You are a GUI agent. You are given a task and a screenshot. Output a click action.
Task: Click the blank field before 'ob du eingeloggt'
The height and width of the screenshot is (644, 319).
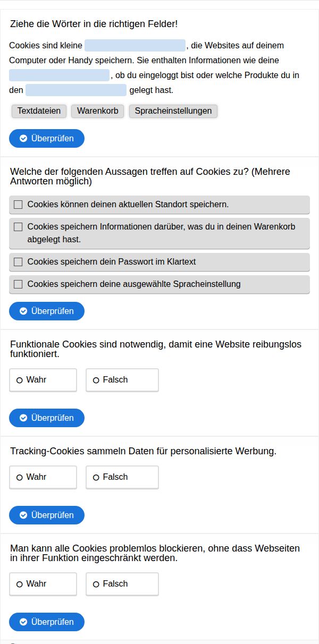click(x=59, y=75)
